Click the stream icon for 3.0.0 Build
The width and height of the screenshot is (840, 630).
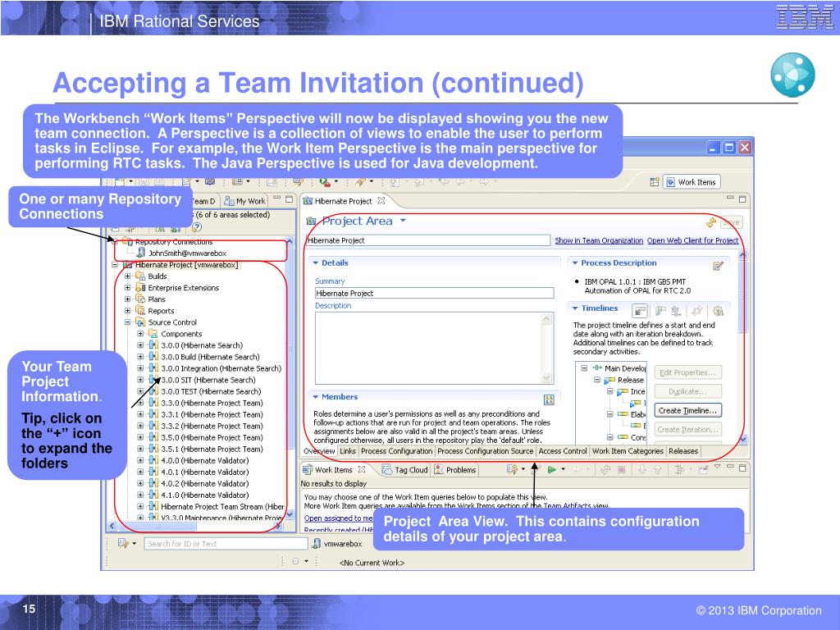point(153,357)
